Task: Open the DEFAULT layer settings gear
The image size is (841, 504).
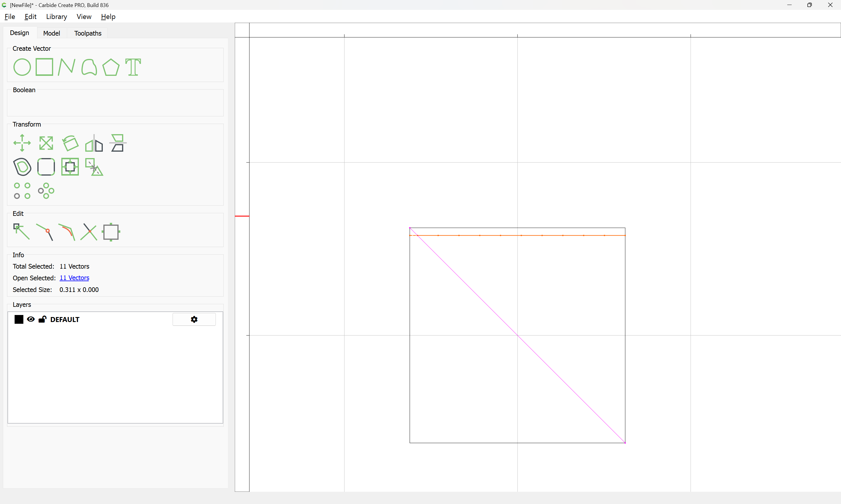Action: point(194,319)
